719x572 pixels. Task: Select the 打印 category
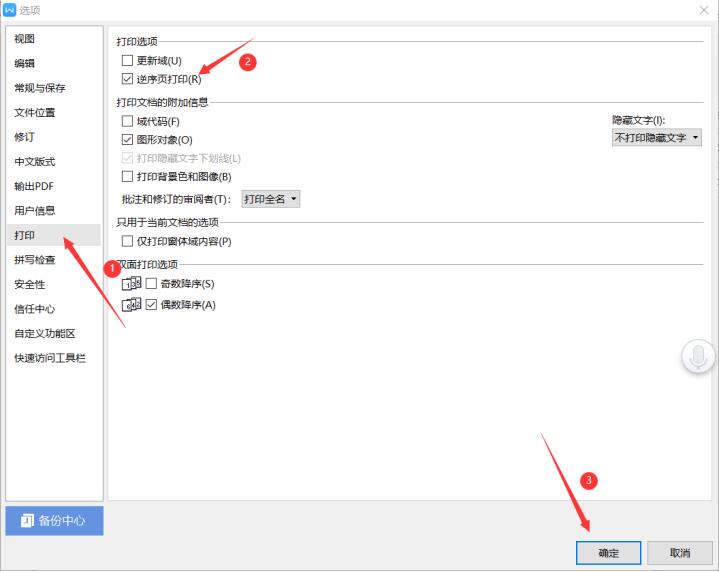pos(54,235)
